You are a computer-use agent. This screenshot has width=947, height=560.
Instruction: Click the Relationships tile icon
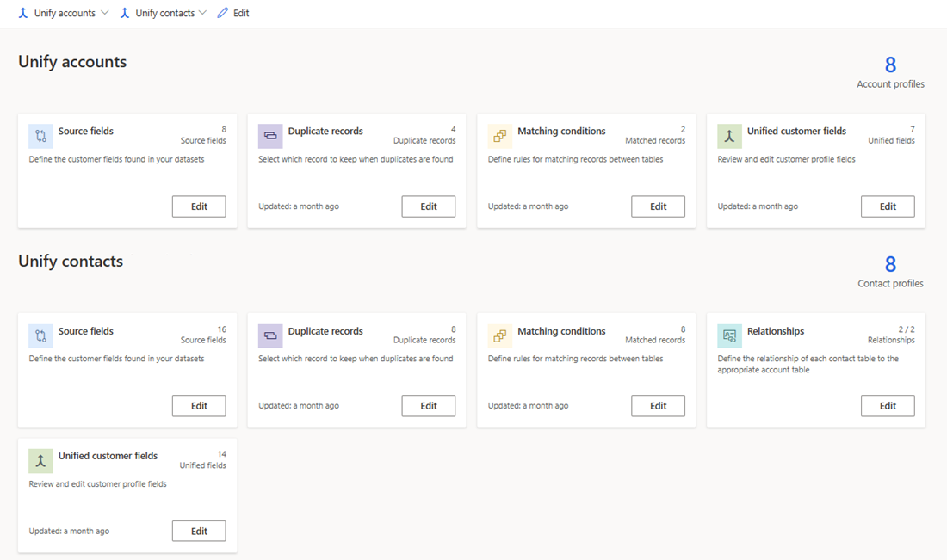[729, 336]
